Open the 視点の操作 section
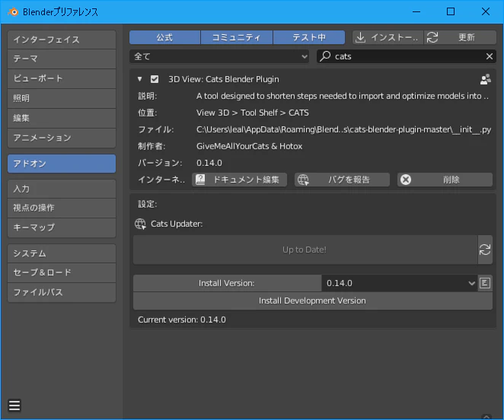504x420 pixels. pyautogui.click(x=62, y=208)
